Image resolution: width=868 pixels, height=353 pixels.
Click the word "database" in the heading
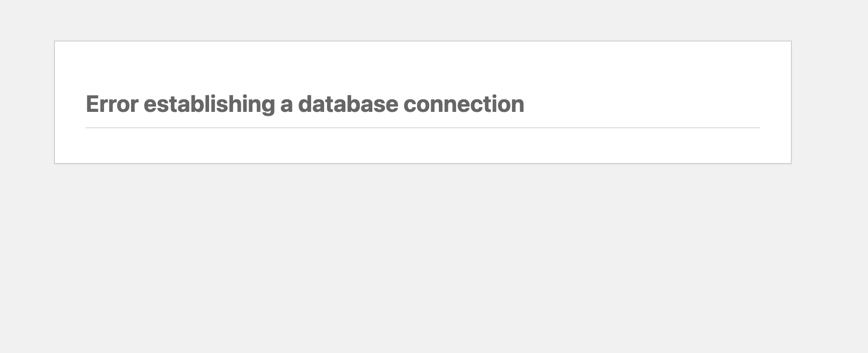(348, 104)
